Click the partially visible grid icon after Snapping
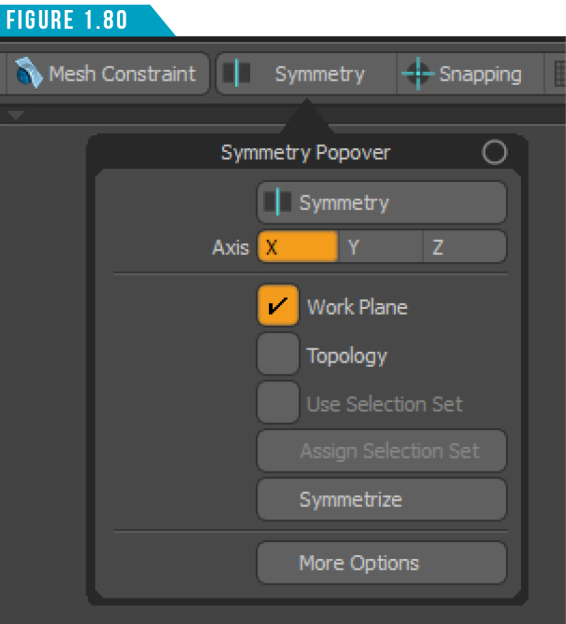The image size is (566, 624). 560,74
